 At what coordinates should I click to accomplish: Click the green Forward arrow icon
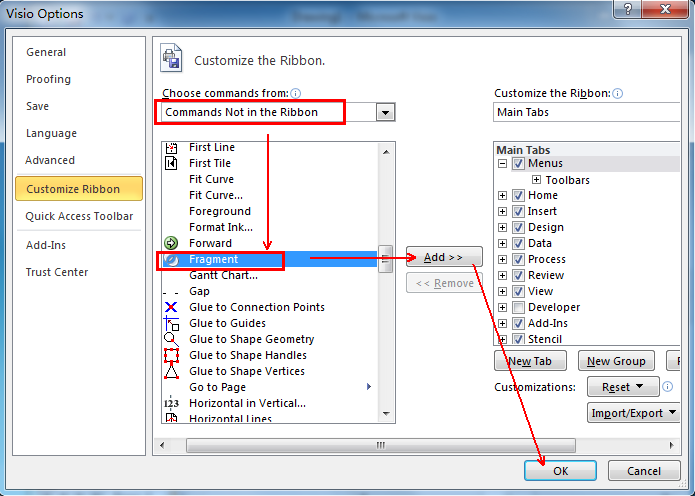click(171, 243)
